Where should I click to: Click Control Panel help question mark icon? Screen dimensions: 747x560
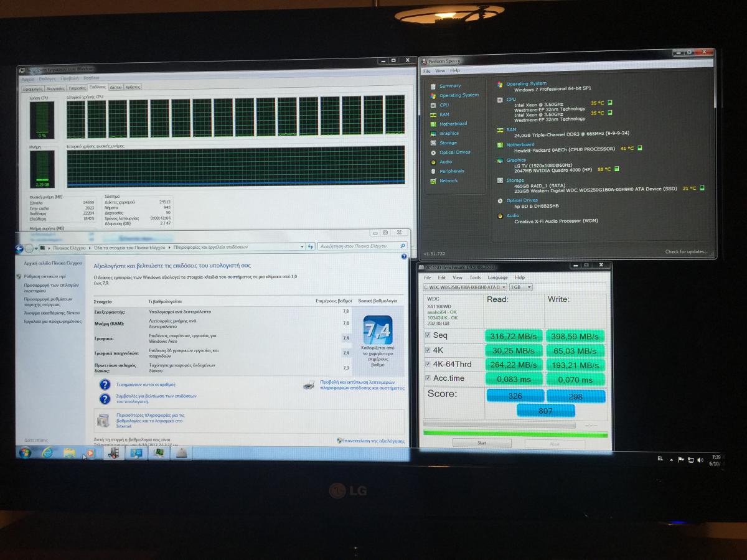click(404, 256)
